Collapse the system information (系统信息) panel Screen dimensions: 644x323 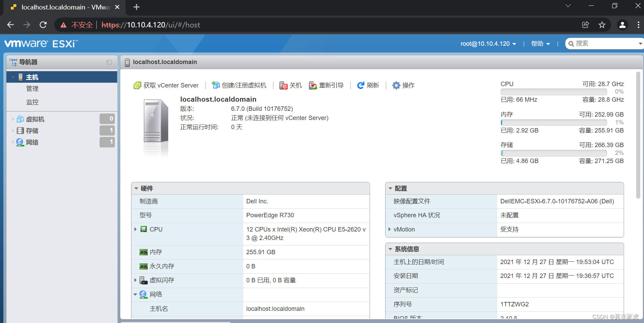[390, 249]
